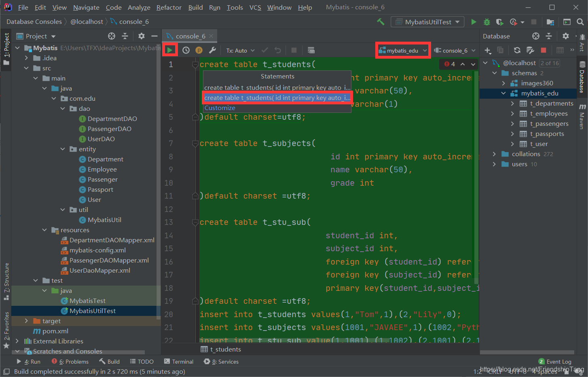Open the Maven side tool window
The height and width of the screenshot is (377, 588).
[582, 117]
